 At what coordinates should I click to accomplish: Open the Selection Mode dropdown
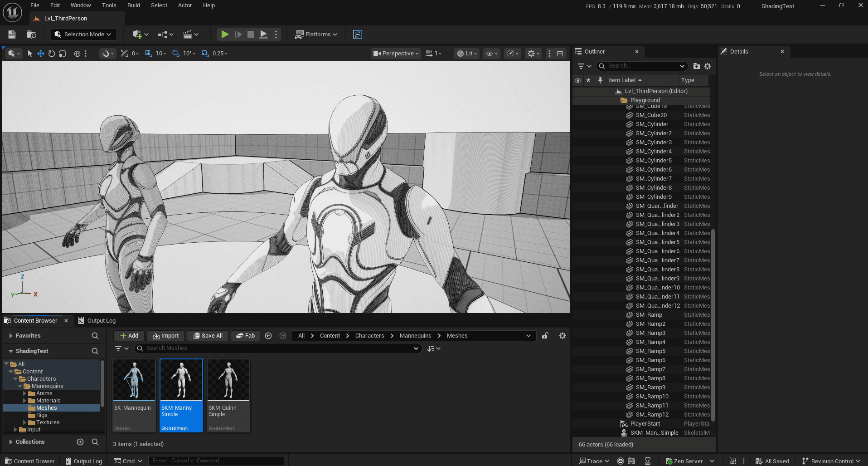pyautogui.click(x=83, y=34)
